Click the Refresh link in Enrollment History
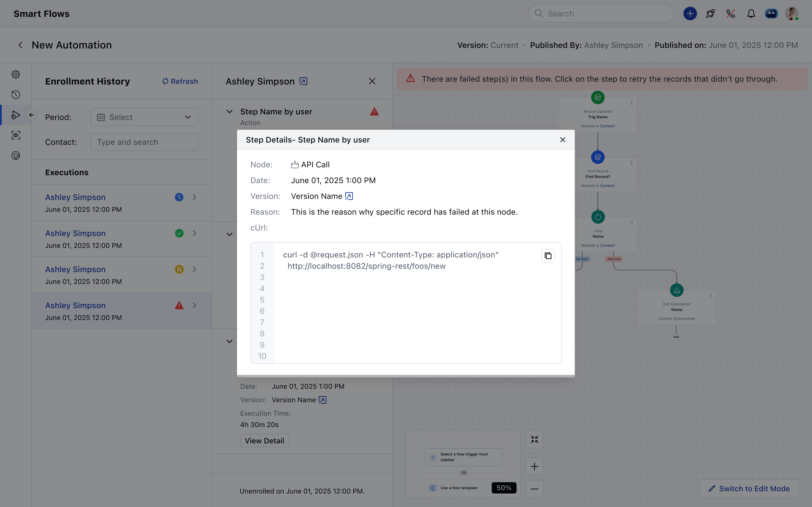Screen dimensions: 812x507 point(180,81)
